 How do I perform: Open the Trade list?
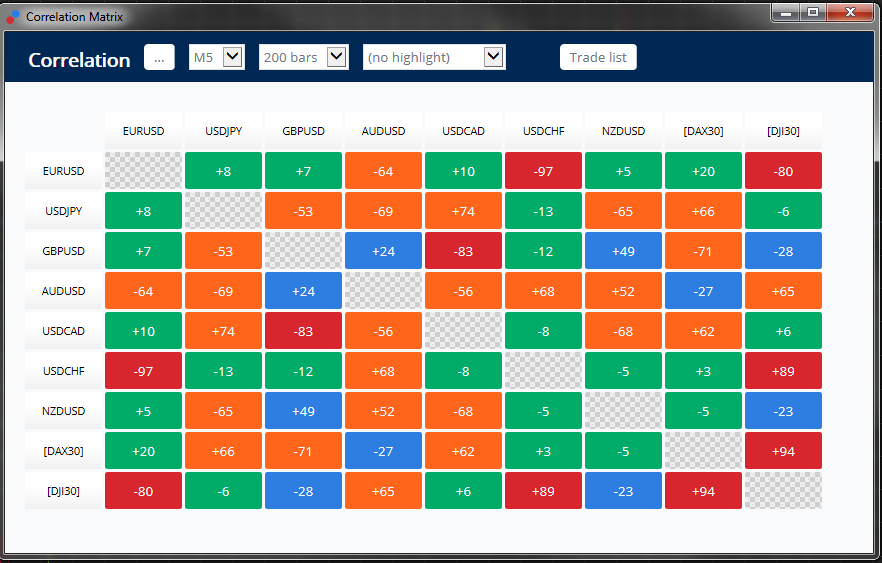(x=598, y=58)
